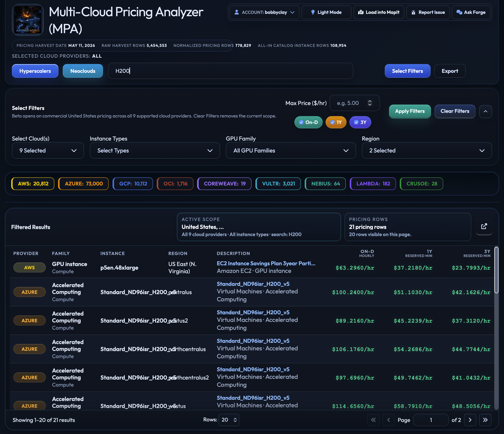The height and width of the screenshot is (434, 504).
Task: Click the $54.2686/hr 1Y price cell
Action: [413, 349]
